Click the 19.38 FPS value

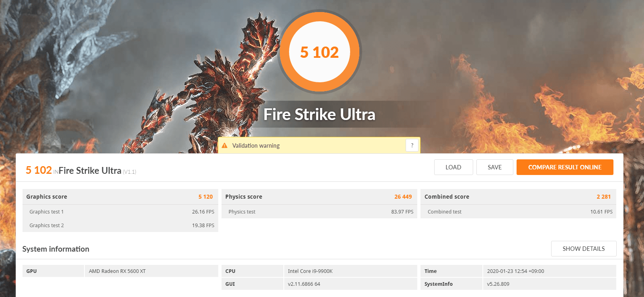(x=203, y=226)
